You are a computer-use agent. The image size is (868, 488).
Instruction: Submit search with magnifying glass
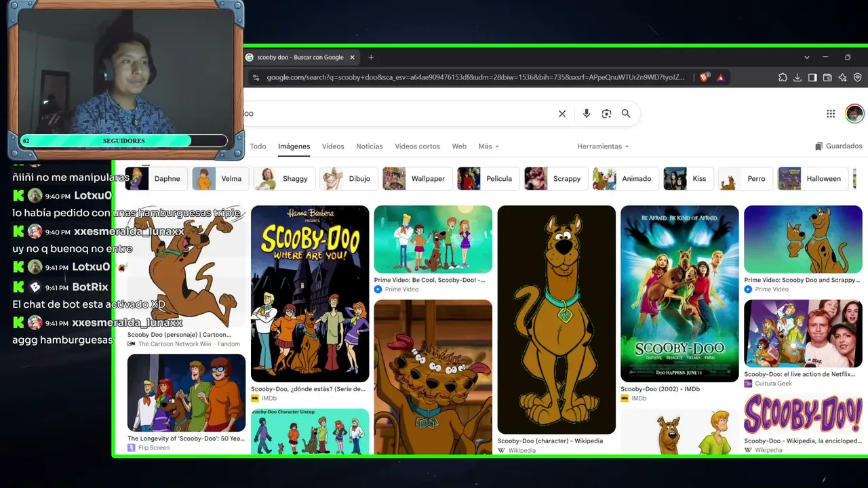click(626, 114)
